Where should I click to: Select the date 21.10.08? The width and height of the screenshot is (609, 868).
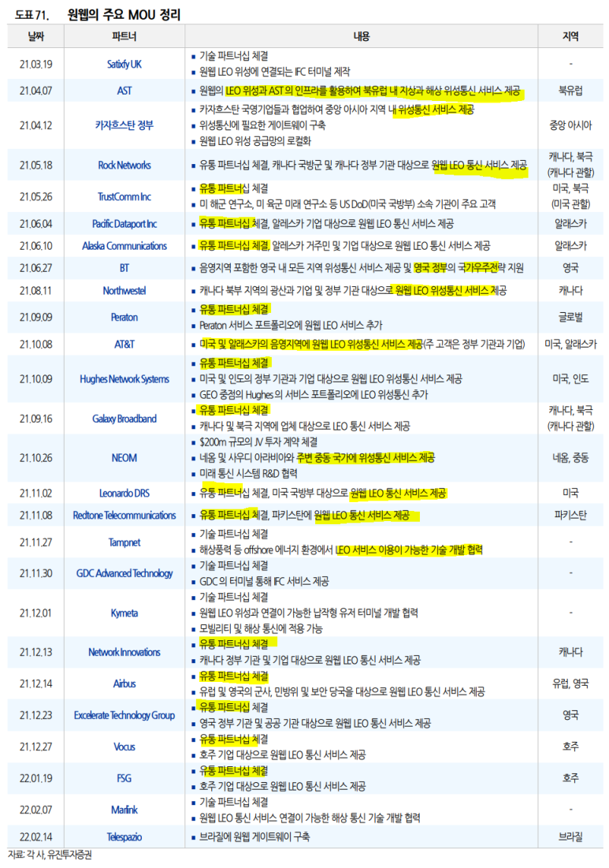36,345
